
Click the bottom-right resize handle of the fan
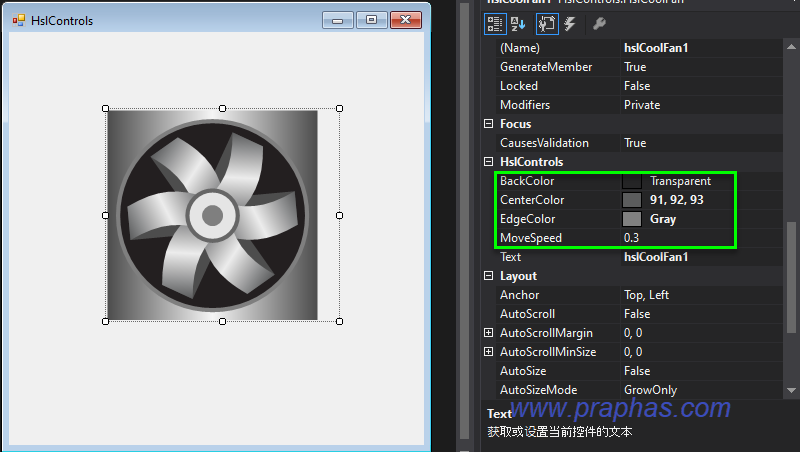(339, 321)
